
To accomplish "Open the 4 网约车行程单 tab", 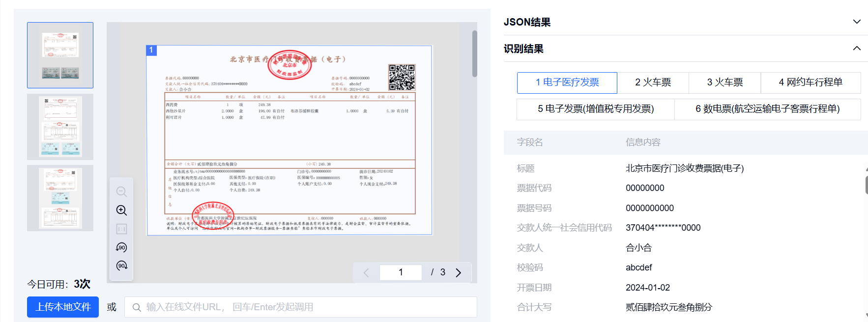I will click(810, 82).
